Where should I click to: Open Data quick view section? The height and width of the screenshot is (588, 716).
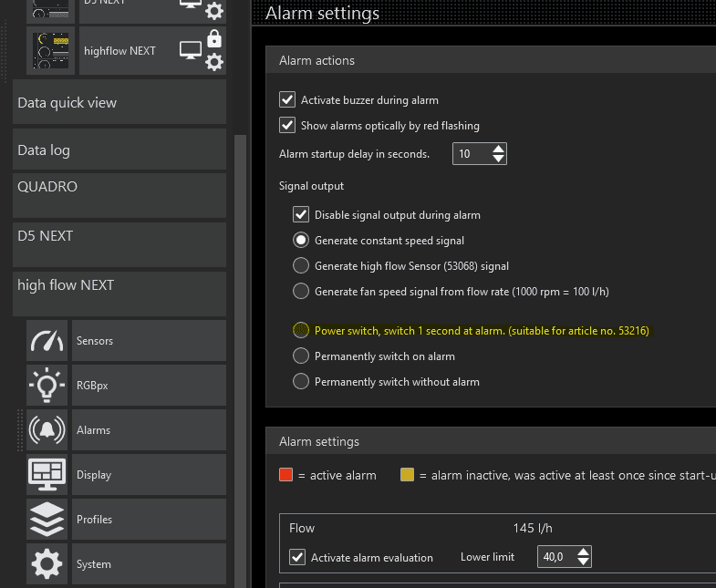[x=119, y=102]
